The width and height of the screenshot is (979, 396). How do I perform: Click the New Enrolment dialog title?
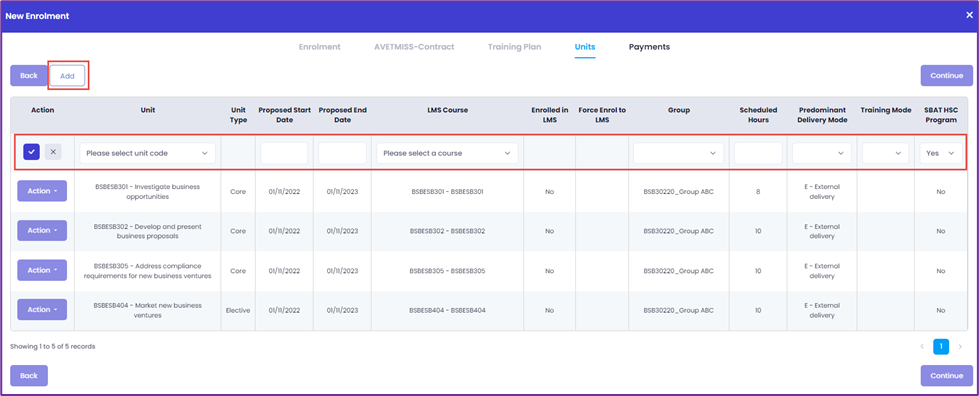tap(37, 16)
